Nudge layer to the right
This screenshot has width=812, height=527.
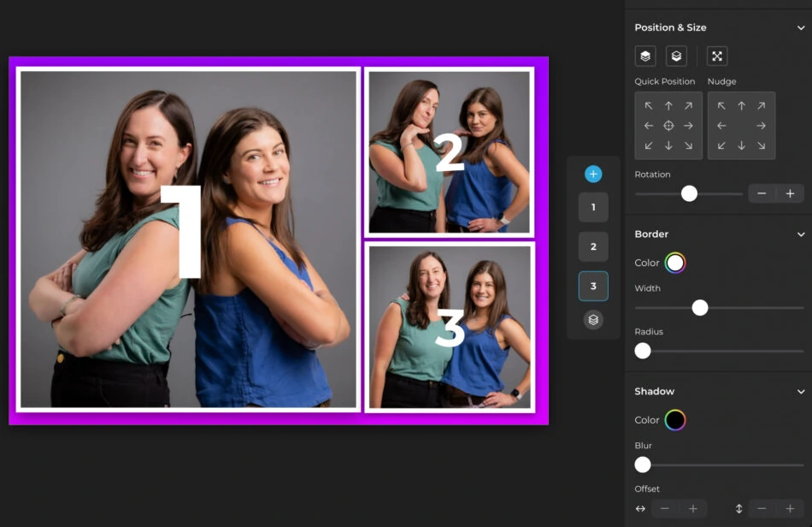[762, 126]
